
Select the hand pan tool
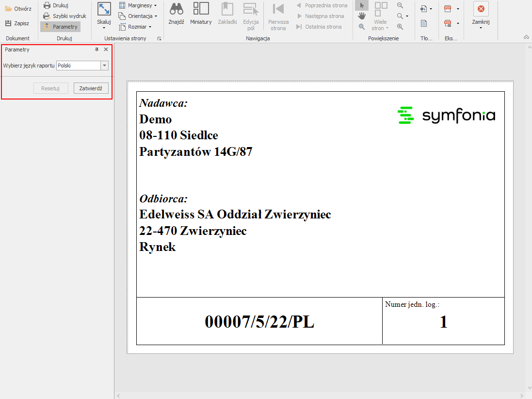362,16
